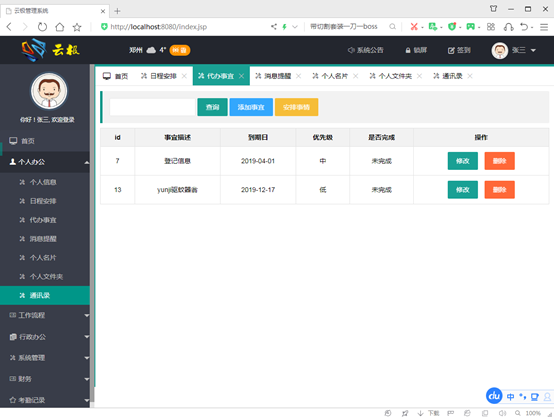Open 系统公告 announcements in header

(366, 50)
